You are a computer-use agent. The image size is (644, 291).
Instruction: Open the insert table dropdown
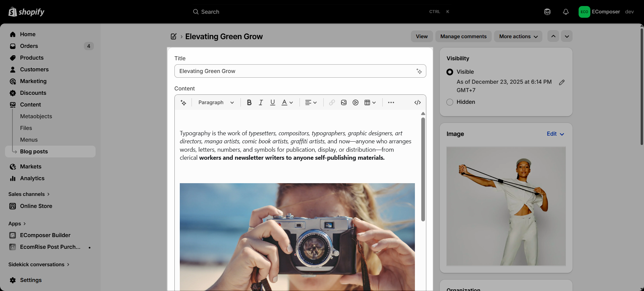[370, 102]
